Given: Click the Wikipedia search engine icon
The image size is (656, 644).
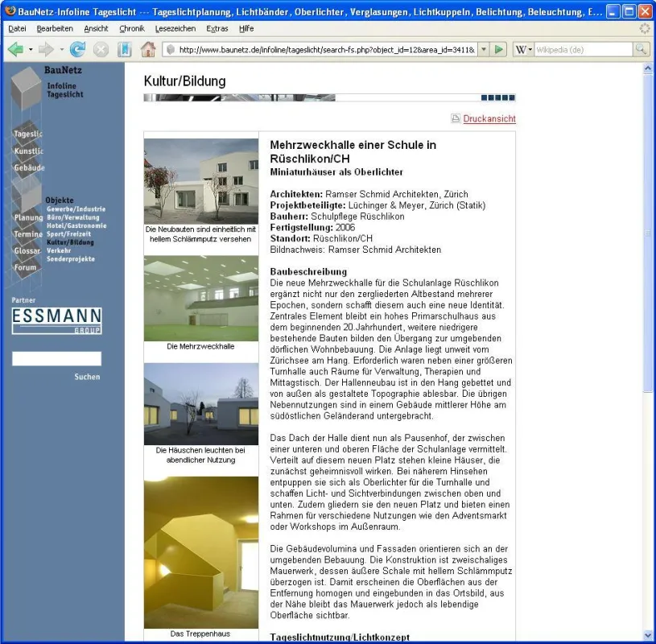Looking at the screenshot, I should pos(521,49).
